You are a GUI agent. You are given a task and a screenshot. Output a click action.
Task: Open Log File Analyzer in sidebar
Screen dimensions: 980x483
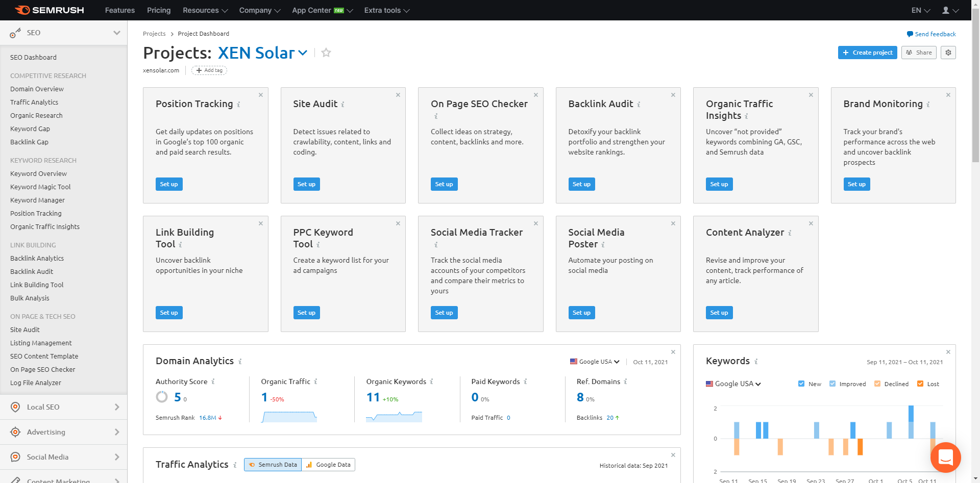click(x=36, y=383)
